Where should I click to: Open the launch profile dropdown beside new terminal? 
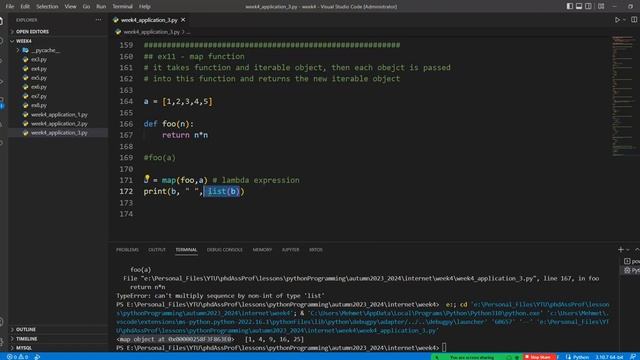click(x=627, y=250)
